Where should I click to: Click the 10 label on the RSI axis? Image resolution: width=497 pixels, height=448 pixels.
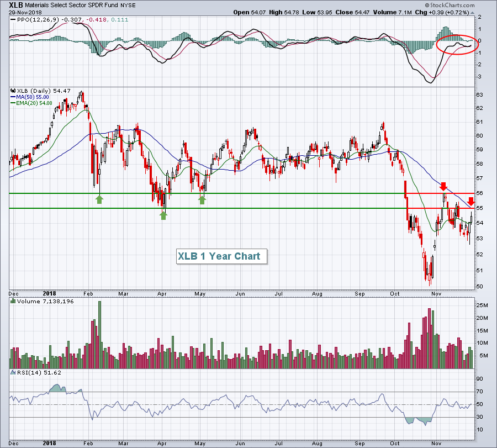pyautogui.click(x=479, y=430)
